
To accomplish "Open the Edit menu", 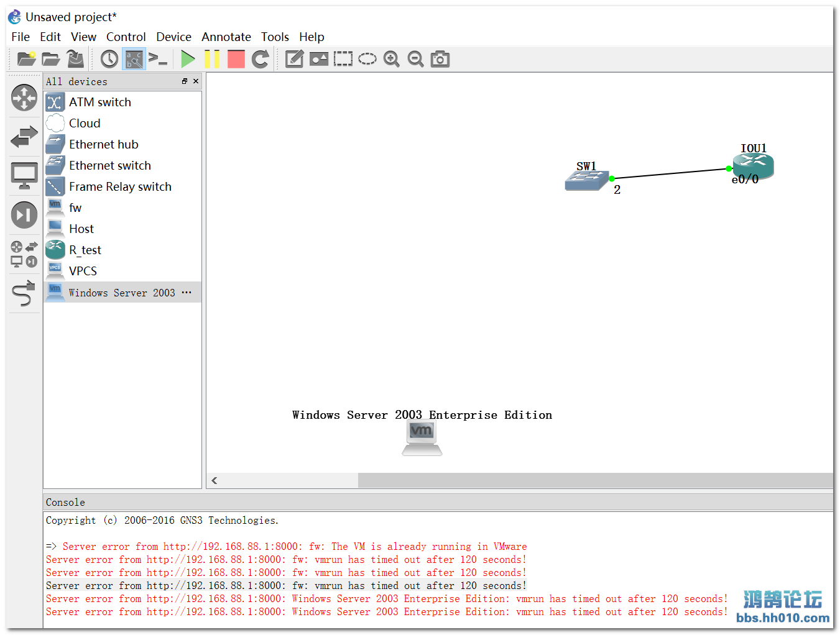I will pyautogui.click(x=50, y=37).
